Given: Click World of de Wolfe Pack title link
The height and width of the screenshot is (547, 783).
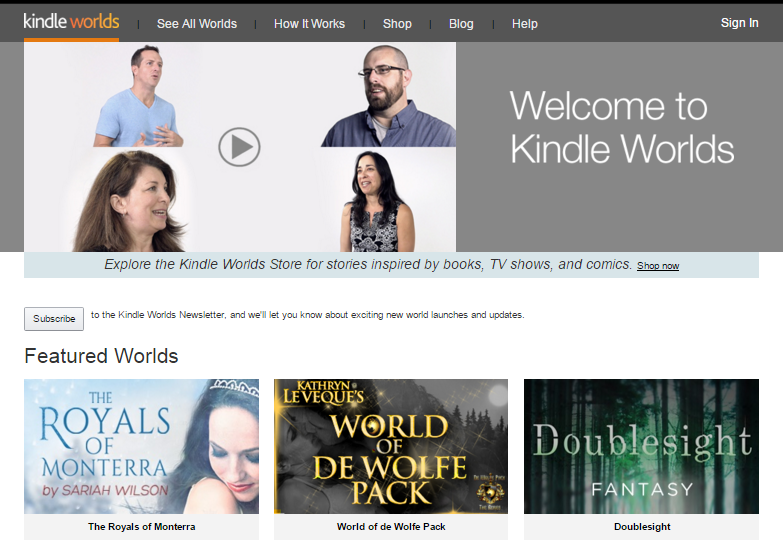Looking at the screenshot, I should [x=391, y=527].
